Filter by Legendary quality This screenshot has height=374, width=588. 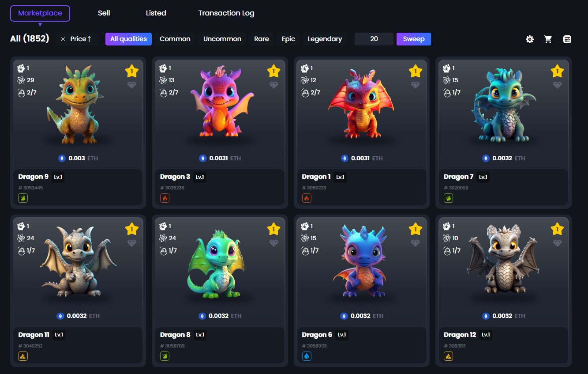[x=325, y=39]
